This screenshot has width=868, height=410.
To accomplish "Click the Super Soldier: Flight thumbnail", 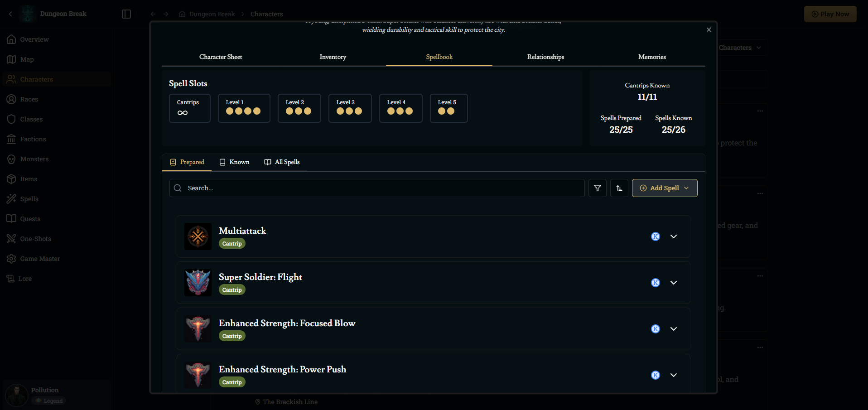I will coord(198,283).
